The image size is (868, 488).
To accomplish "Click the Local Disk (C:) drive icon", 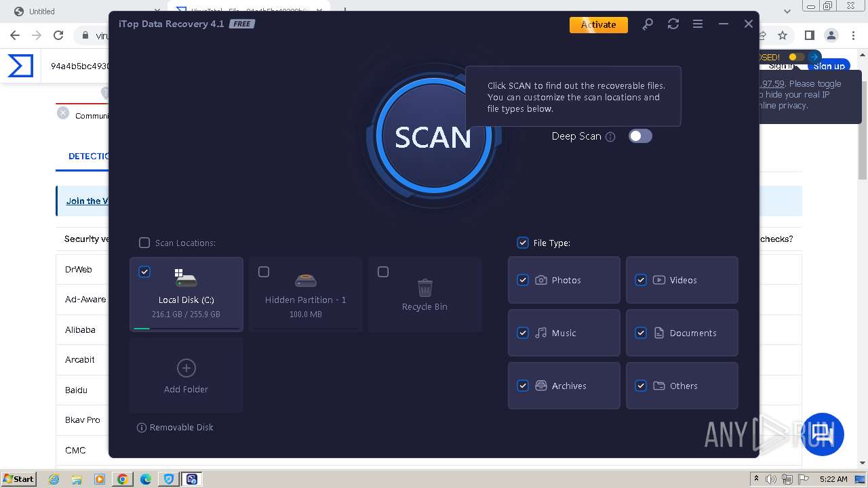I will tap(186, 277).
